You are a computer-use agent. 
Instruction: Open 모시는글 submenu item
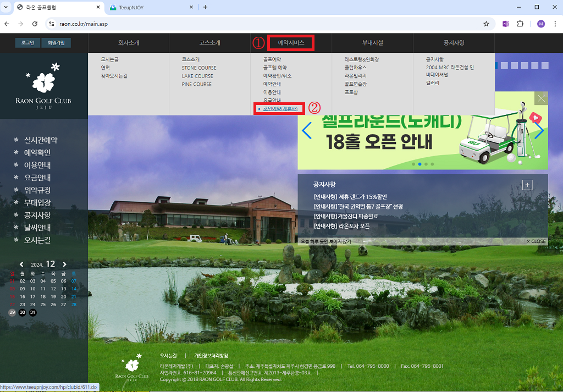[x=109, y=59]
